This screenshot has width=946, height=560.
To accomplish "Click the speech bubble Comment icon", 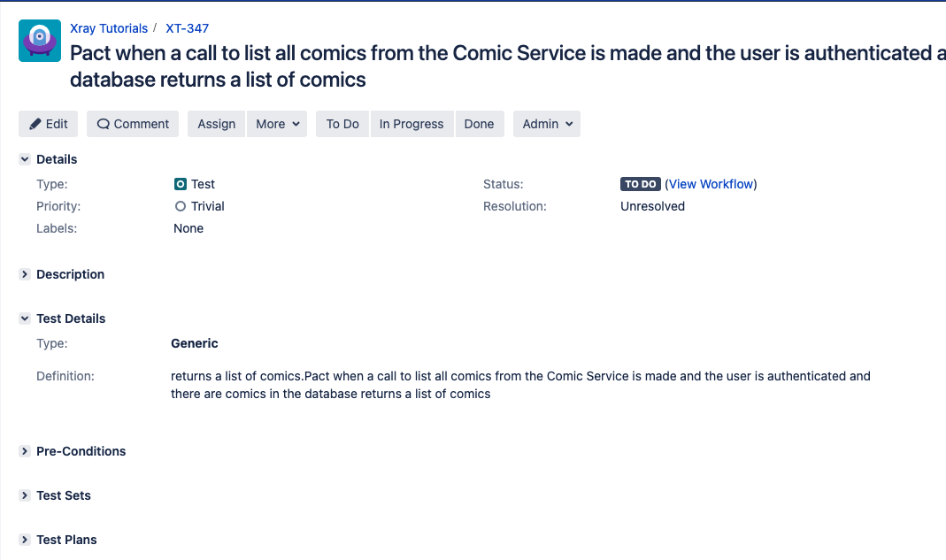I will click(x=104, y=124).
